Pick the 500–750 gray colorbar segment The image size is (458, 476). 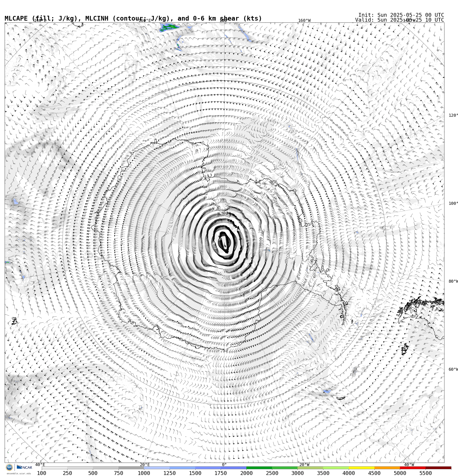[106, 468]
